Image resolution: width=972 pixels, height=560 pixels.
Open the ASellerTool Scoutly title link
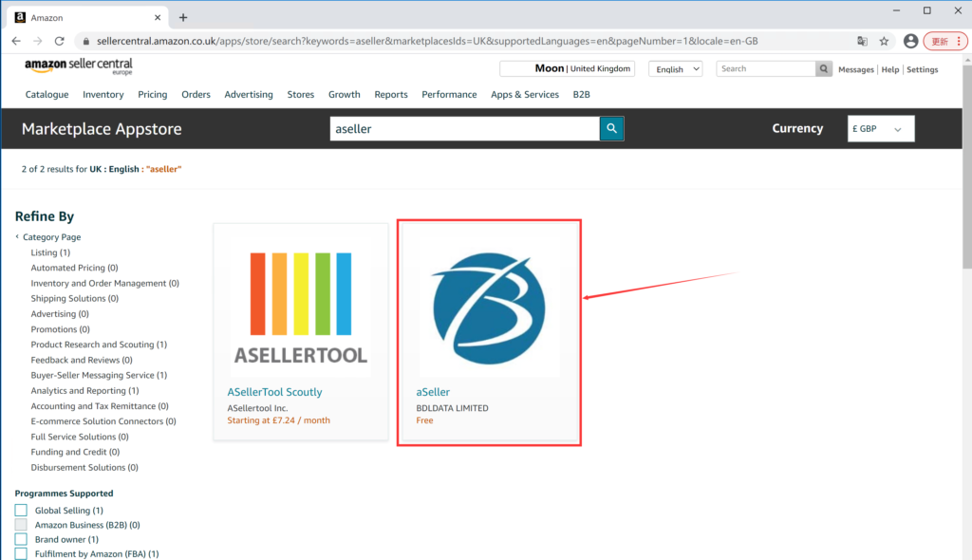tap(274, 392)
